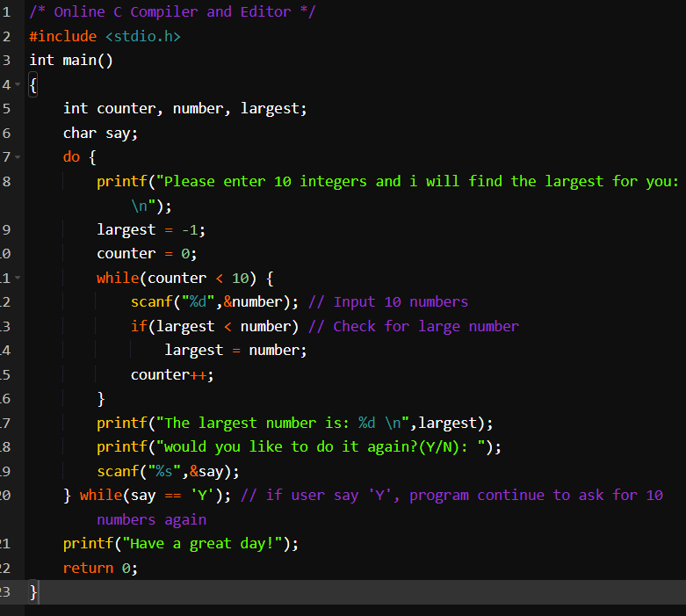Click the 'return 0;' statement
Viewport: 686px width, 616px height.
[x=100, y=568]
